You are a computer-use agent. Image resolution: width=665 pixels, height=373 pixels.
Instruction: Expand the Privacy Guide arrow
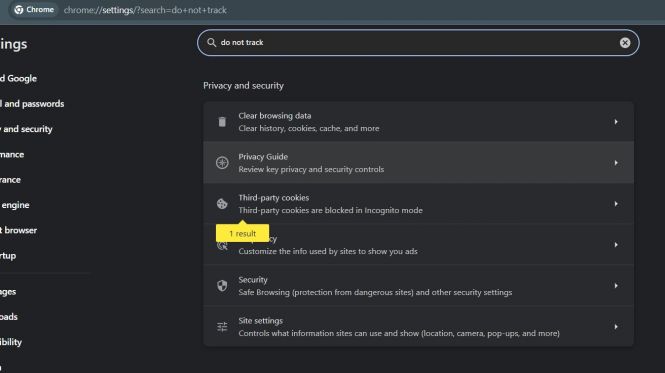[616, 163]
